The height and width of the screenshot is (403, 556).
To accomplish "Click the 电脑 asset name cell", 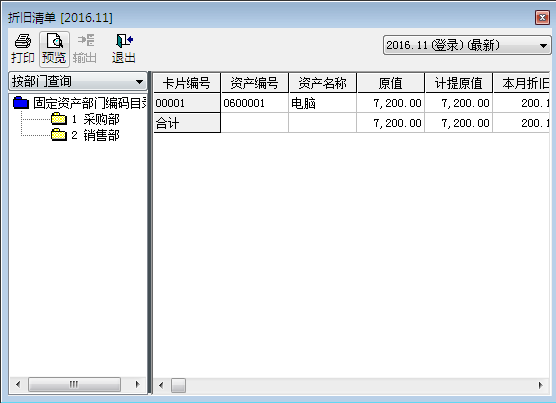I will point(322,103).
